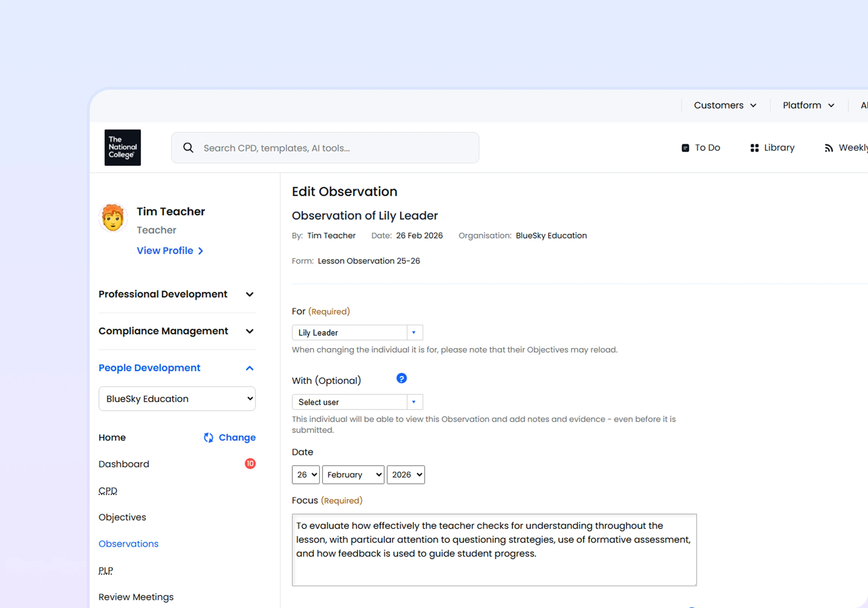Open the BlueSky Education organisation dropdown
This screenshot has width=868, height=608.
click(177, 398)
